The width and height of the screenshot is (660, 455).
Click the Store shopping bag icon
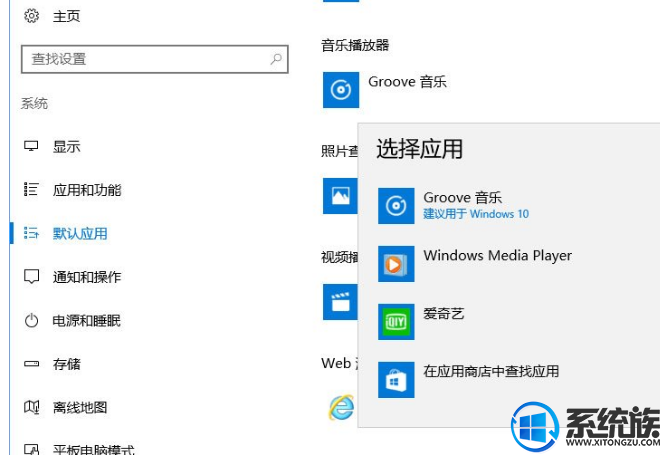(x=396, y=380)
